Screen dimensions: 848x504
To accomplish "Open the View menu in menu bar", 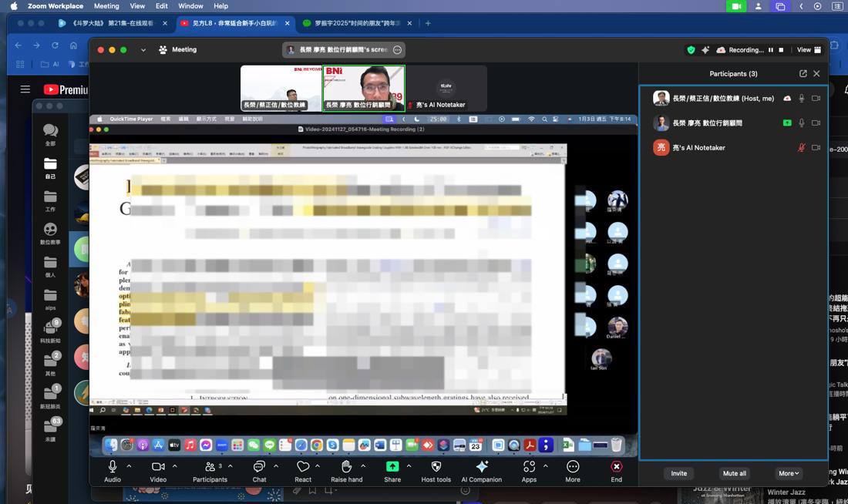I will tap(137, 6).
